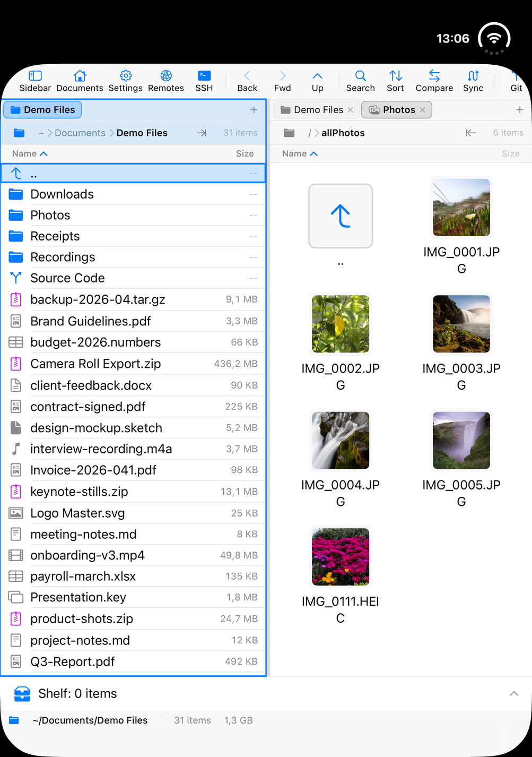532x757 pixels.
Task: Select Q3-Report.pdf
Action: point(134,662)
